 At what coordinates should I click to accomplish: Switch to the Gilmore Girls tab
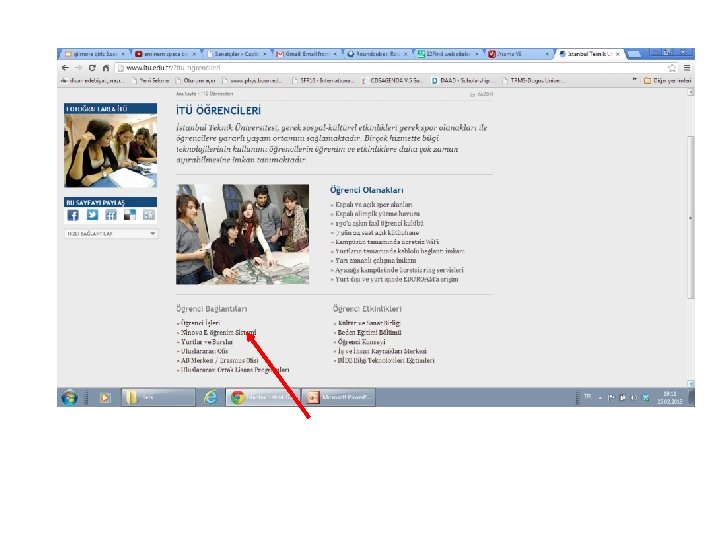pos(93,54)
